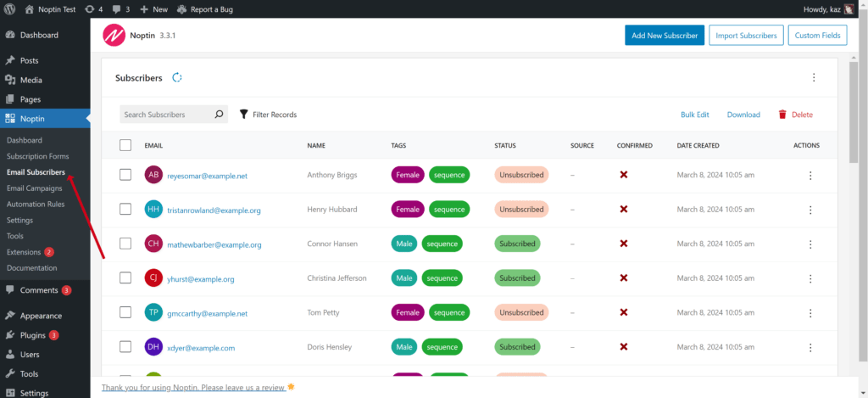Open the Subscribers panel three-dot menu
Screen dimensions: 868x398
(814, 77)
